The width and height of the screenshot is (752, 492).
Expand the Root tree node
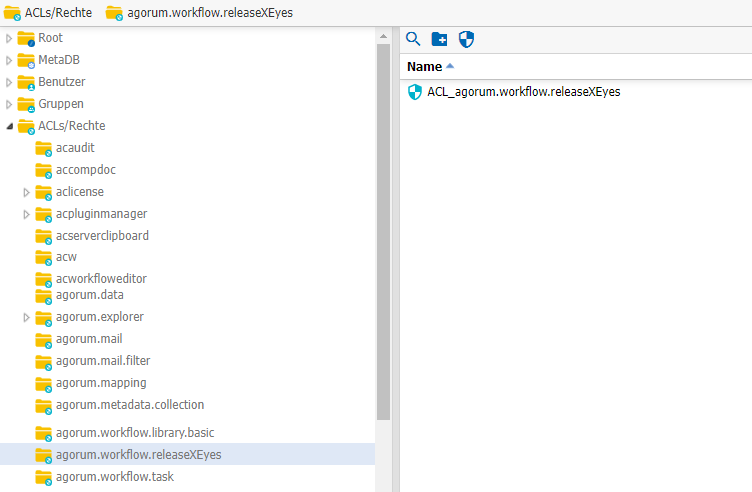[9, 38]
